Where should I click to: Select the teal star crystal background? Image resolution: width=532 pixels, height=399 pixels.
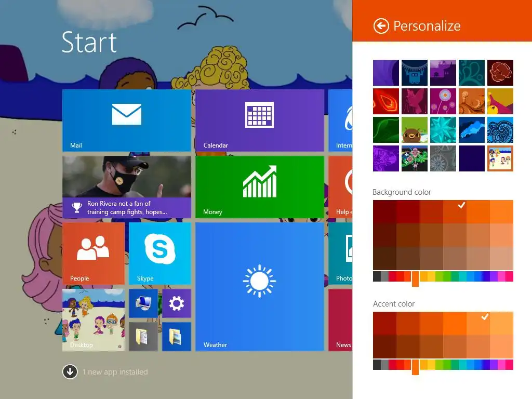[443, 130]
